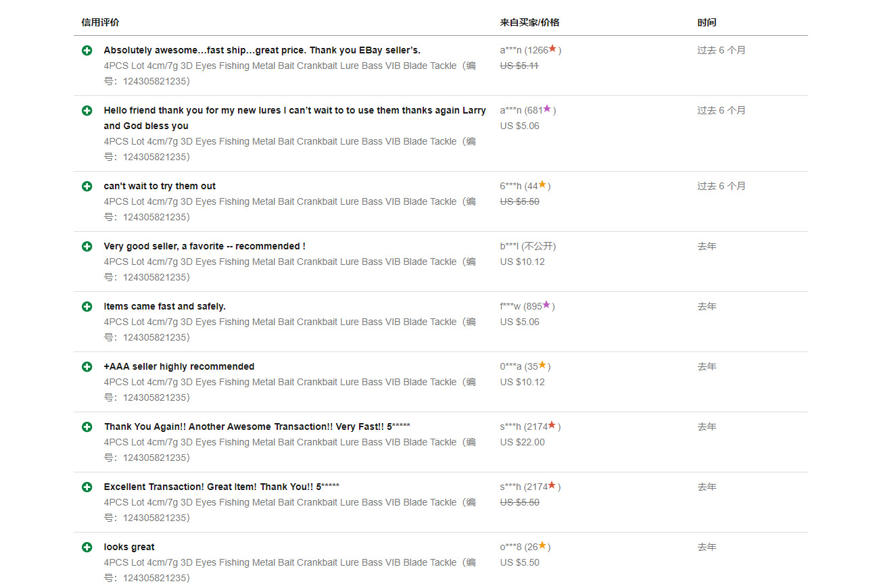Click the yellow star beside 6***h's score 44
This screenshot has height=588, width=879.
click(542, 185)
